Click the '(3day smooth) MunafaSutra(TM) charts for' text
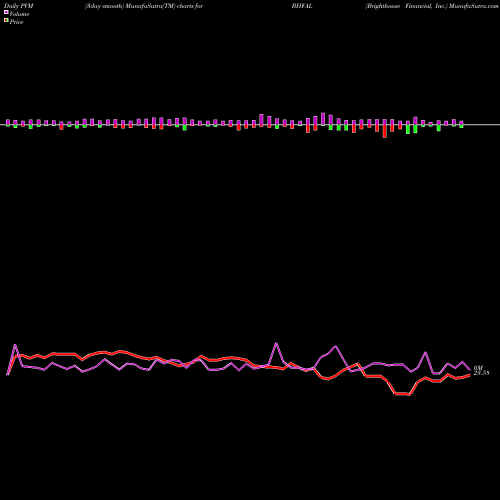This screenshot has width=500, height=500. (144, 6)
